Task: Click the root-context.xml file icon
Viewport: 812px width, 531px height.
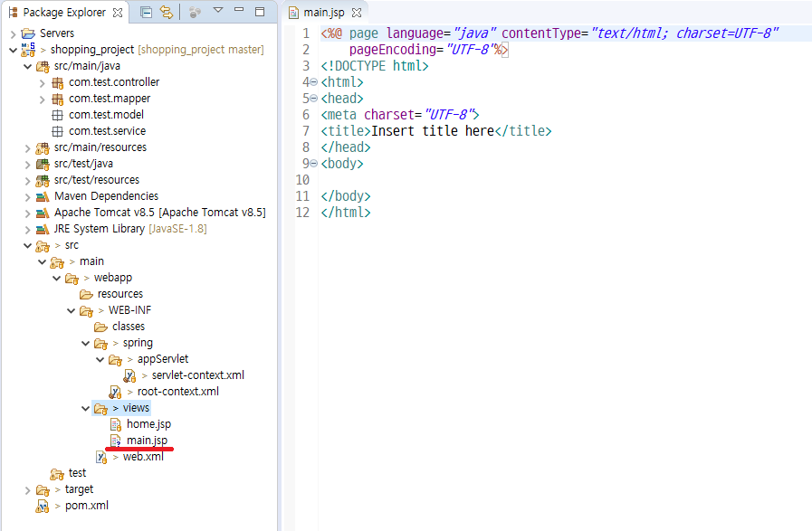Action: click(x=115, y=393)
